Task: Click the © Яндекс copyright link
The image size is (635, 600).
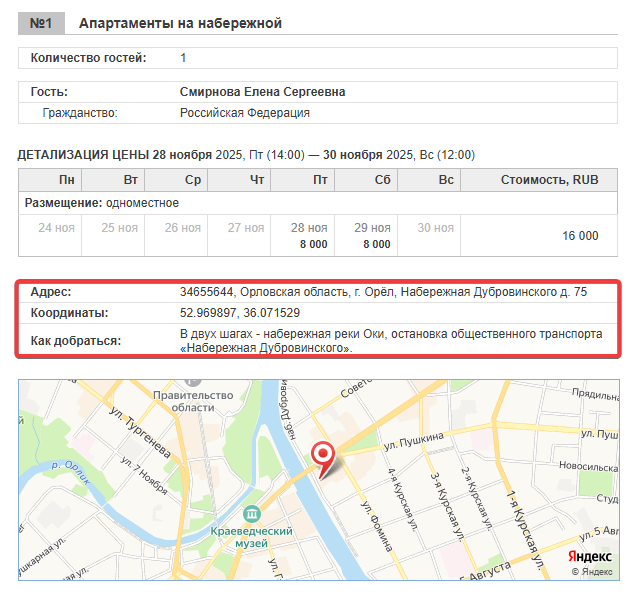Action: 592,572
